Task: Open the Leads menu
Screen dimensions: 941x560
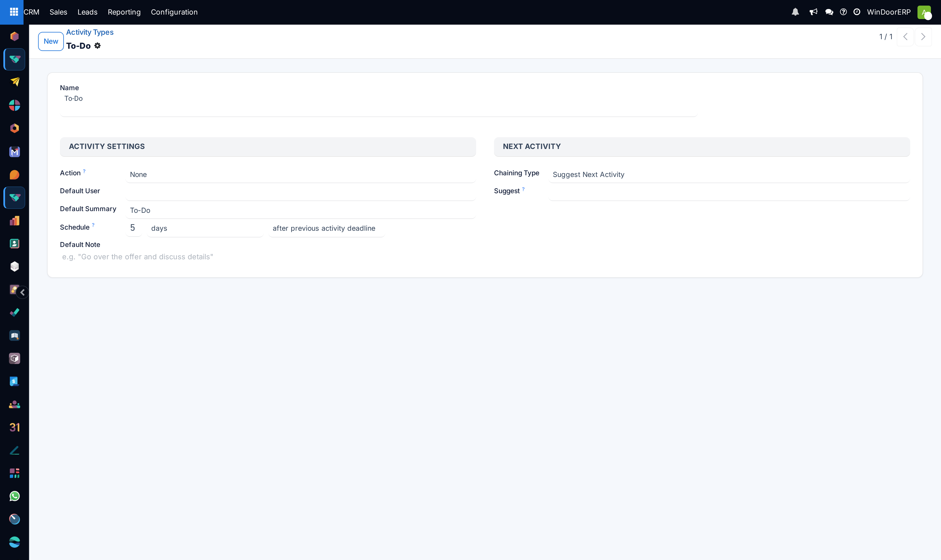Action: (88, 12)
